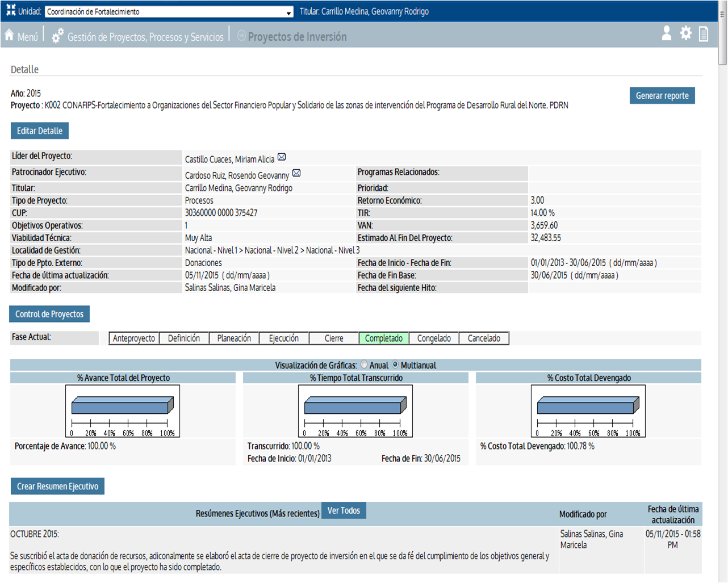Open the Unidad dropdown list
728x583 pixels.
pos(288,12)
